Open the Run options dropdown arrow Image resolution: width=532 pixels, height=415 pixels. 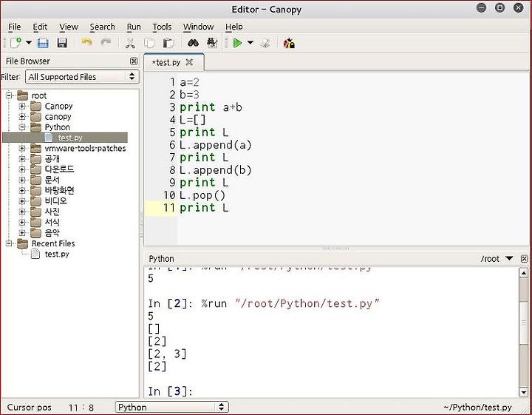[x=250, y=43]
